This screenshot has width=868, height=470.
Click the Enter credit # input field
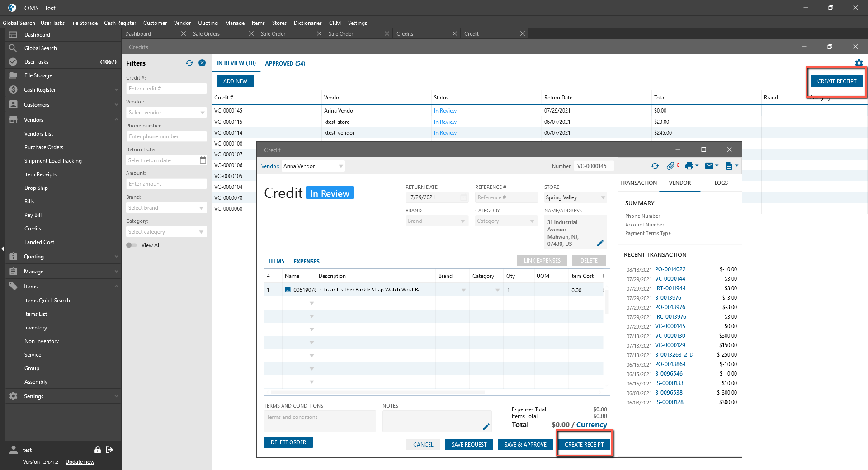[166, 89]
